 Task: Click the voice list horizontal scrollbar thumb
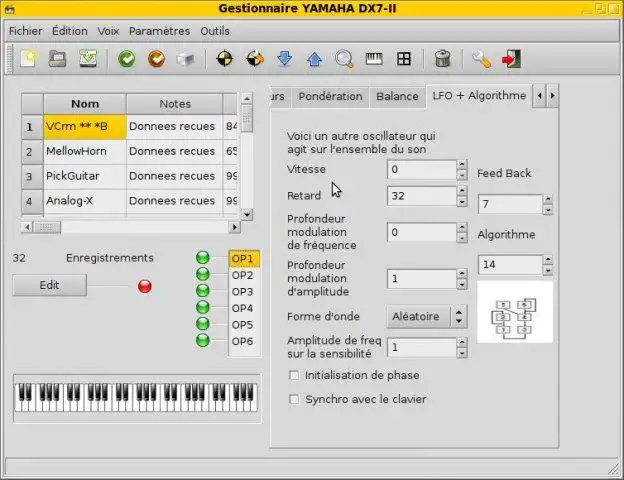tap(47, 227)
